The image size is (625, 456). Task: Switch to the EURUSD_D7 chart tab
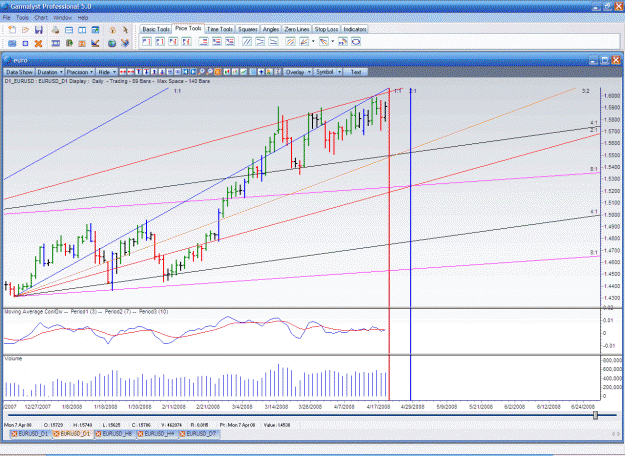tap(199, 434)
